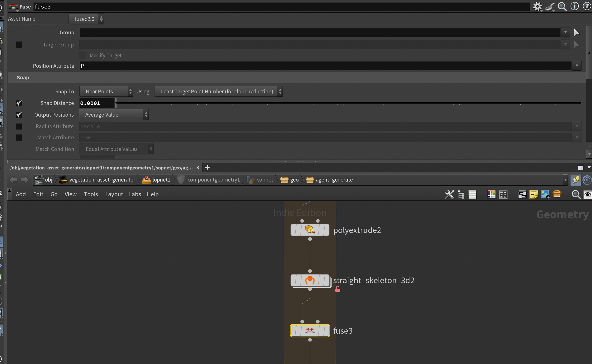The image size is (592, 364).
Task: Disable the Snap Distance checkbox
Action: pos(19,103)
